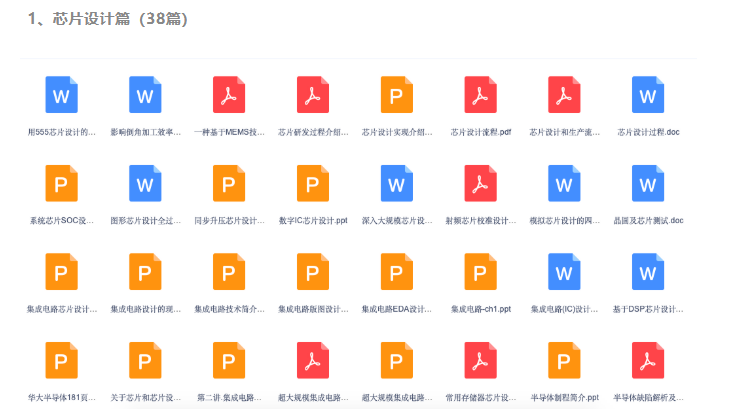
Task: Click the file name text 芯片设计流程.pdf
Action: pos(481,132)
